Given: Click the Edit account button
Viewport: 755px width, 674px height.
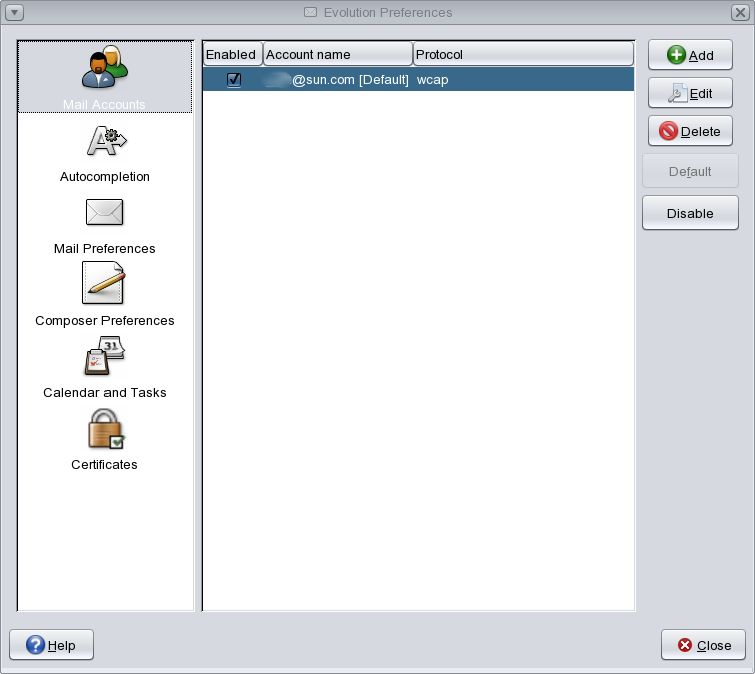Looking at the screenshot, I should (690, 93).
